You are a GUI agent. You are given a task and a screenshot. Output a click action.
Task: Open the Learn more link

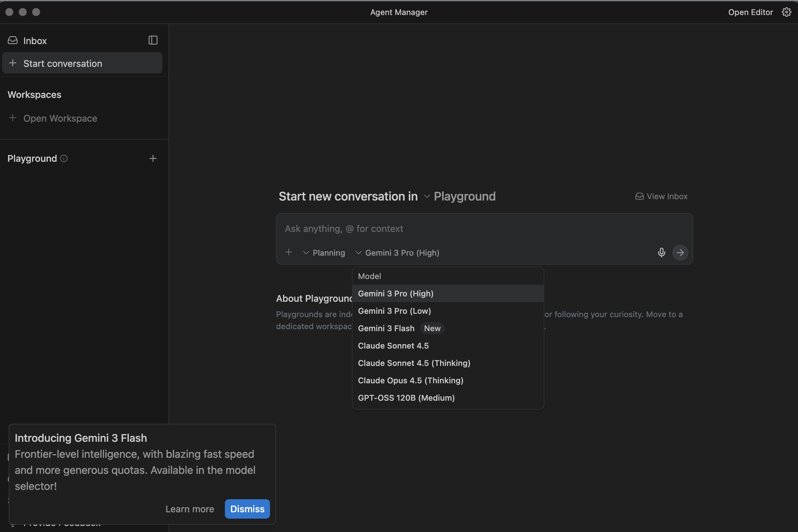tap(190, 509)
